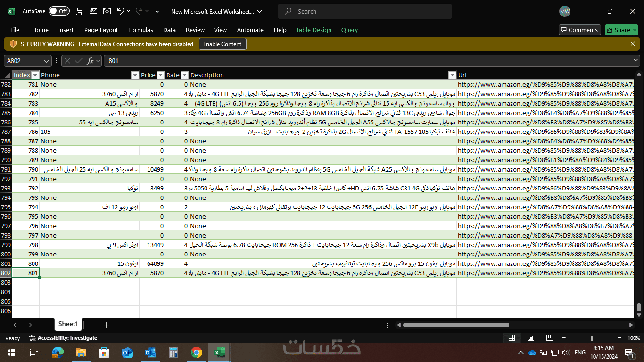644x362 pixels.
Task: Open the Query ribbon tab
Action: click(349, 30)
